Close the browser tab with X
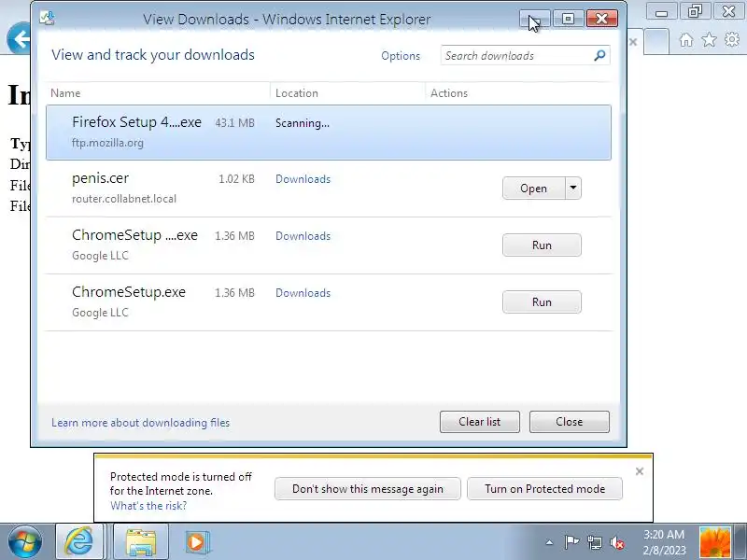This screenshot has width=747, height=560. (x=633, y=42)
